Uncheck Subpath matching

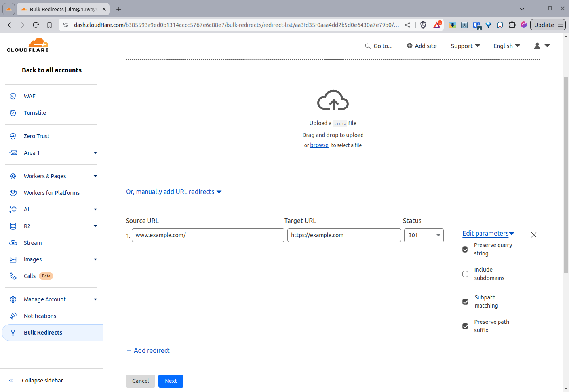point(465,301)
